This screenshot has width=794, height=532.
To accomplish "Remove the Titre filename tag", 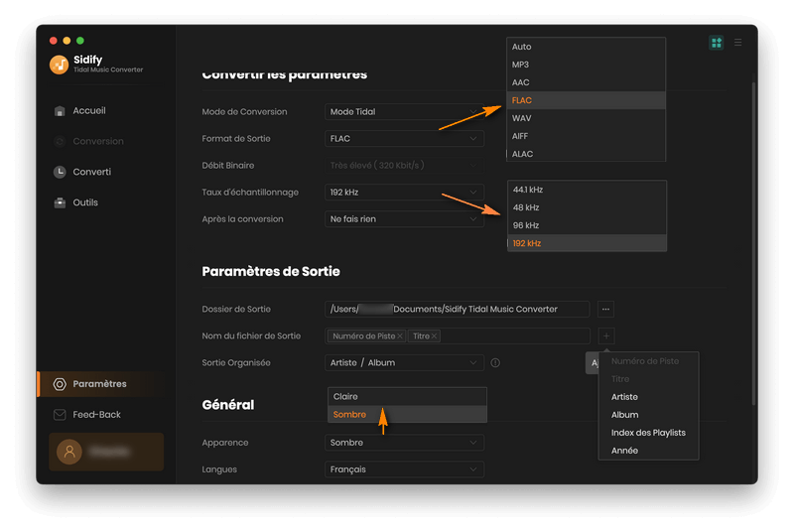I will pos(434,336).
